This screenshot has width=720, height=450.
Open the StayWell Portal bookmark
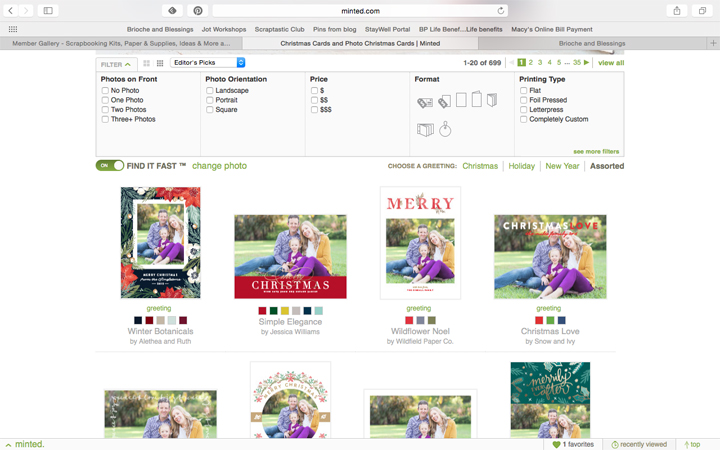click(387, 29)
